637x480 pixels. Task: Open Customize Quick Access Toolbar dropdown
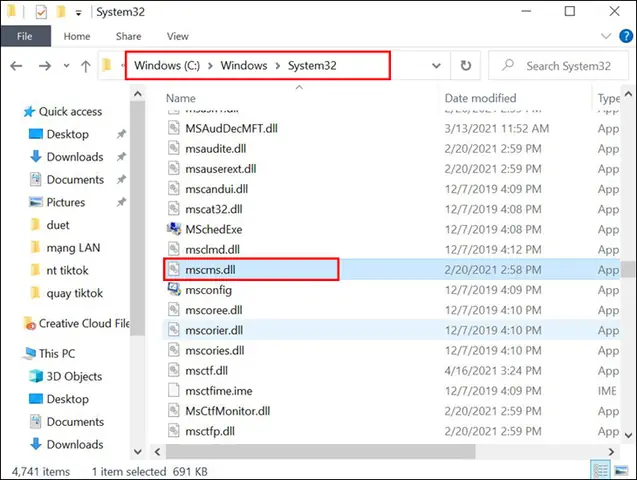click(x=78, y=13)
